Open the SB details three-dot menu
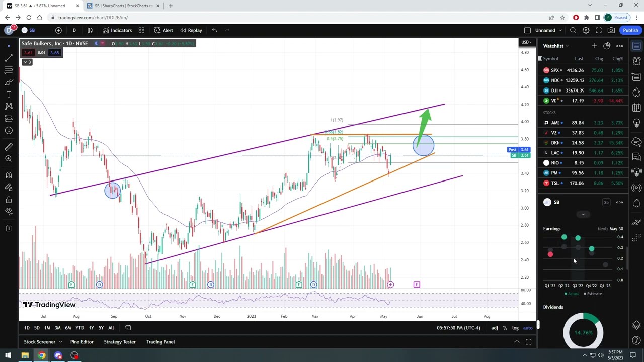The image size is (644, 362). coord(620,202)
